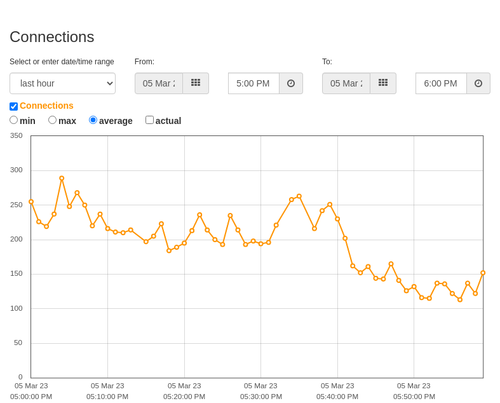Select the max radio button
The height and width of the screenshot is (403, 500).
click(x=52, y=120)
